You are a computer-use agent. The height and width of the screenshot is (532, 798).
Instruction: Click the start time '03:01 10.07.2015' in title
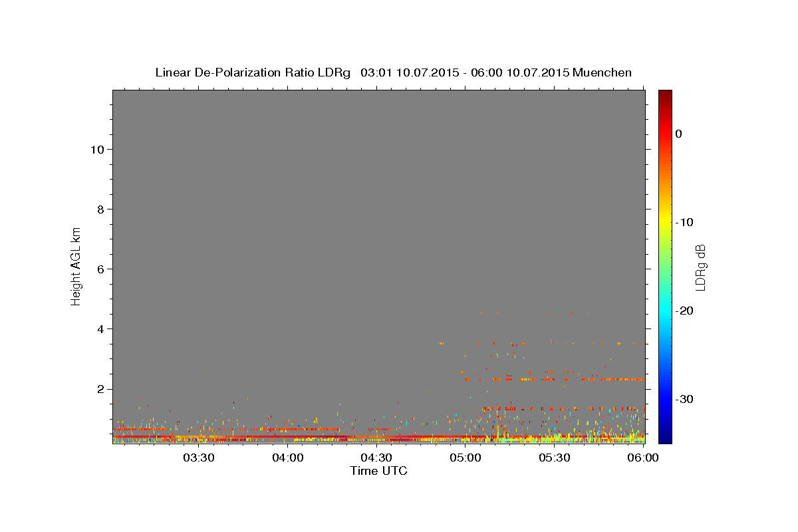coord(409,72)
